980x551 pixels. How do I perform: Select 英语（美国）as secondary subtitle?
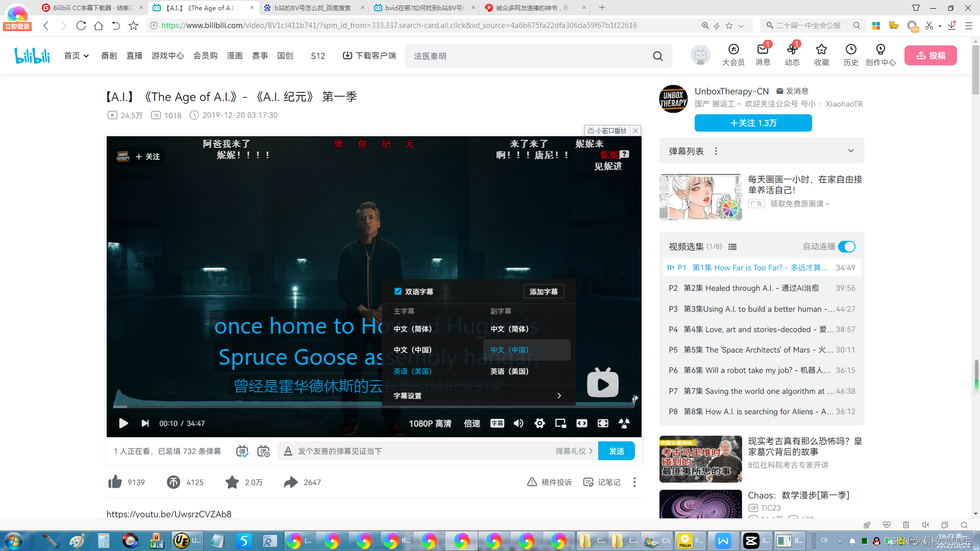(509, 371)
